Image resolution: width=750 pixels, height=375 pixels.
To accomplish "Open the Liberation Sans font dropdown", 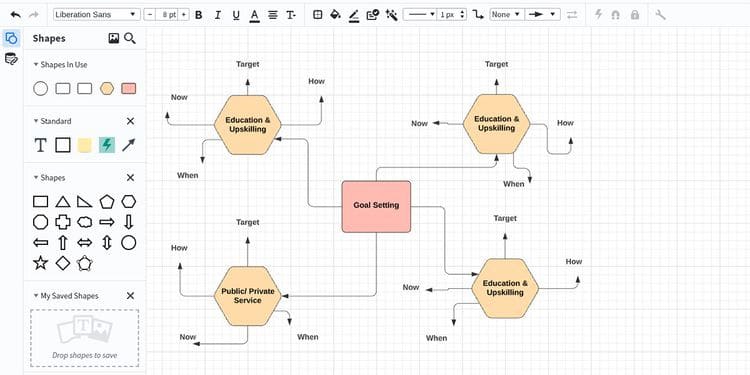I will coord(97,15).
